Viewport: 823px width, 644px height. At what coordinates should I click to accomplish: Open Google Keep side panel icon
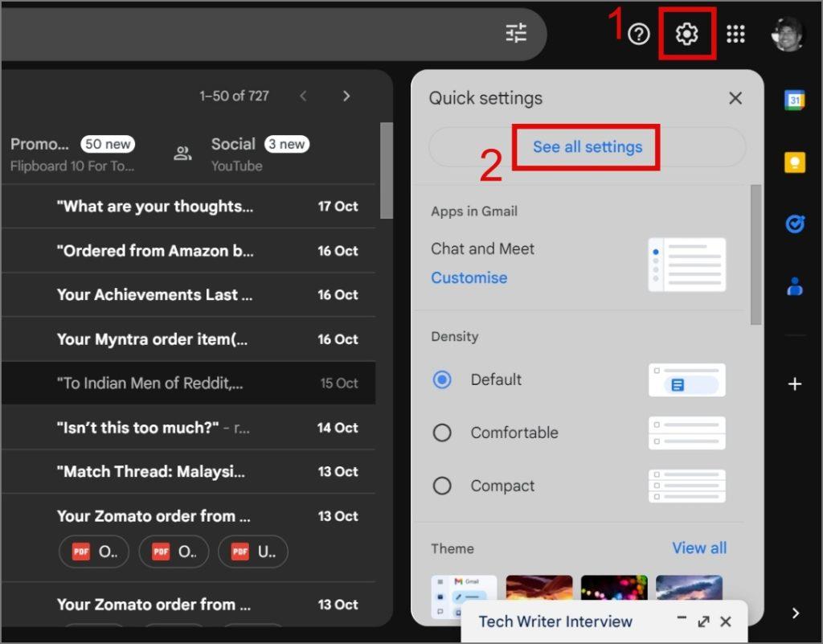(795, 162)
